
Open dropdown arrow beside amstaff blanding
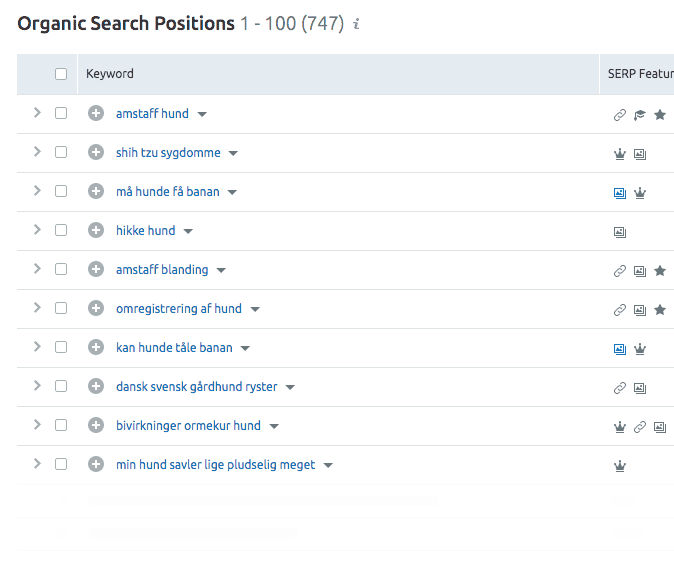[x=221, y=270]
